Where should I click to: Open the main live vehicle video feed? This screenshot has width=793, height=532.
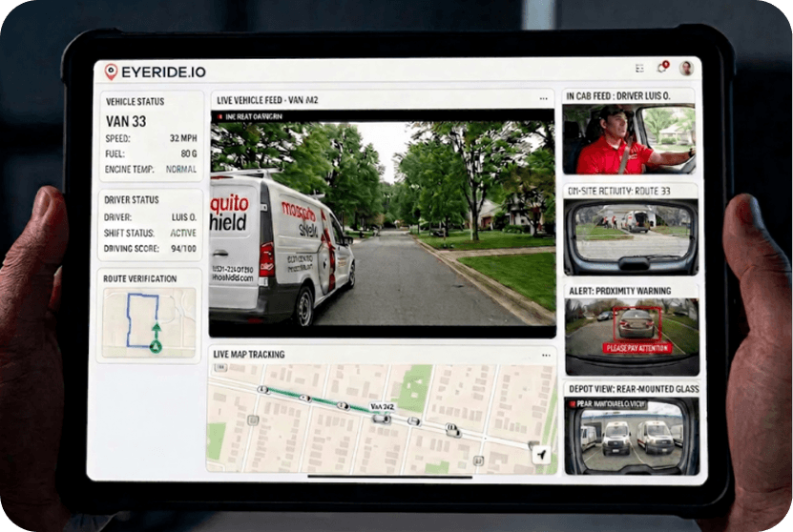383,224
